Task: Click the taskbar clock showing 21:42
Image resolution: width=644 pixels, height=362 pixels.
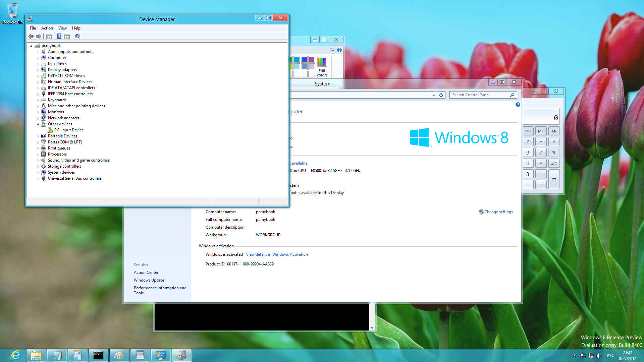Action: [627, 356]
